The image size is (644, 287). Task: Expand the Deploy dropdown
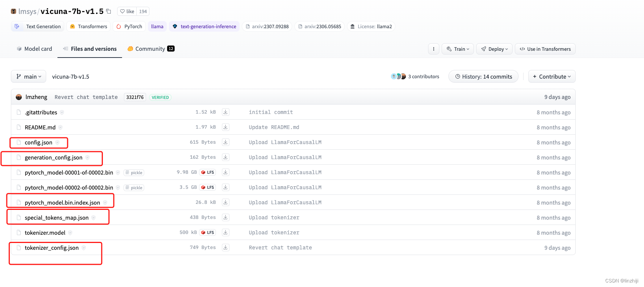click(x=494, y=49)
